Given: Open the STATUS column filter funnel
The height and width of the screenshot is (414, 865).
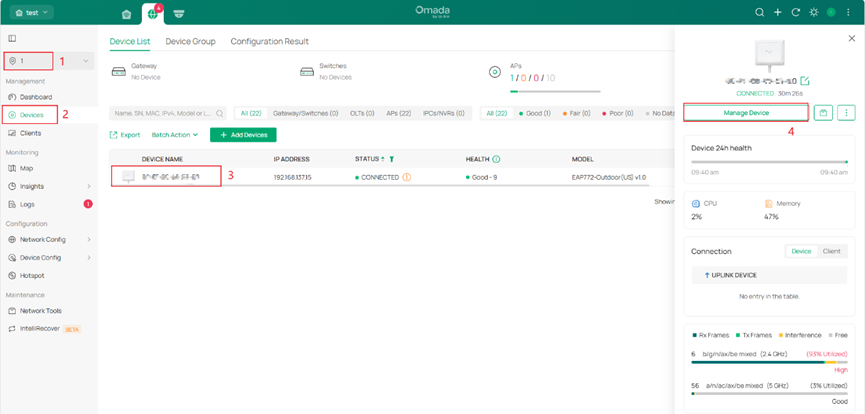Looking at the screenshot, I should [391, 159].
